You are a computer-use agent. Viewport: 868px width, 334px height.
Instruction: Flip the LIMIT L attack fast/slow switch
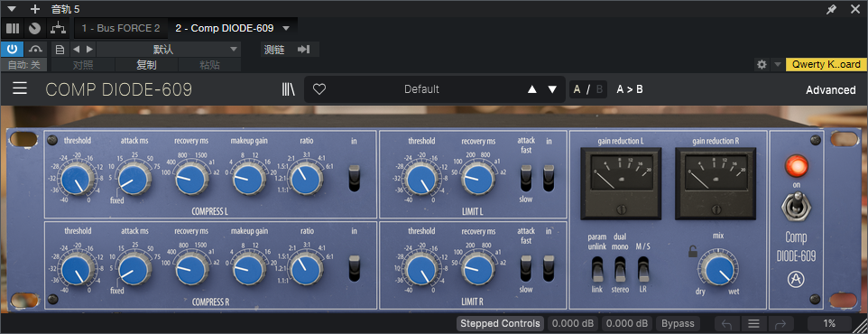526,179
